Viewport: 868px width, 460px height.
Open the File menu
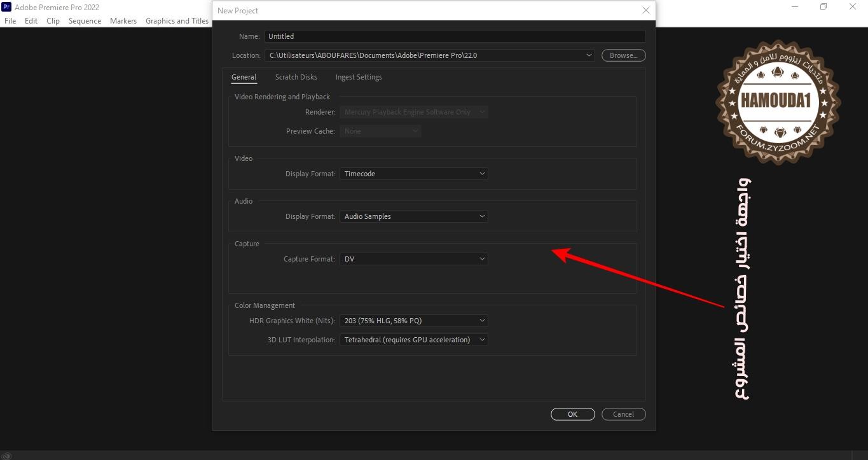[10, 20]
